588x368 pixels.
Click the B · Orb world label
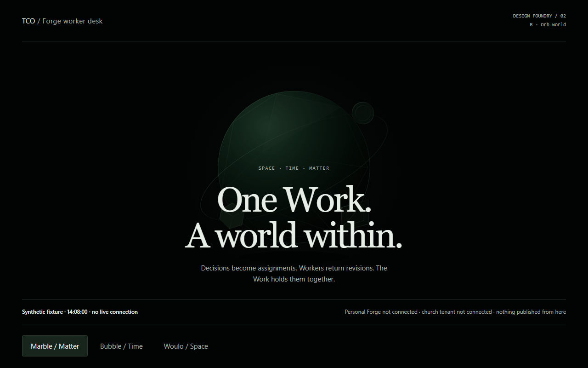pos(548,25)
